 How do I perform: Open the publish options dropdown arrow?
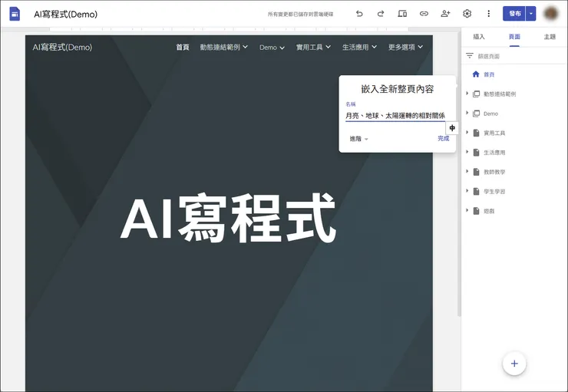click(530, 14)
